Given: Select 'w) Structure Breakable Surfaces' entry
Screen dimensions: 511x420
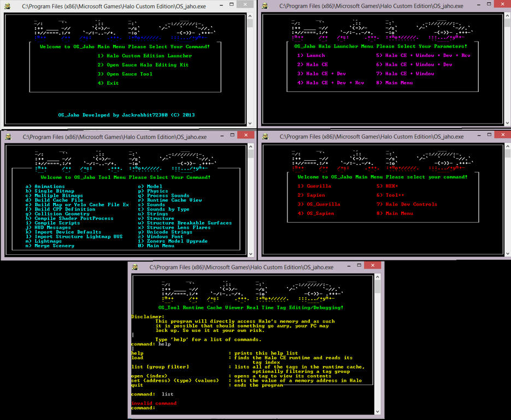Looking at the screenshot, I should point(185,223).
